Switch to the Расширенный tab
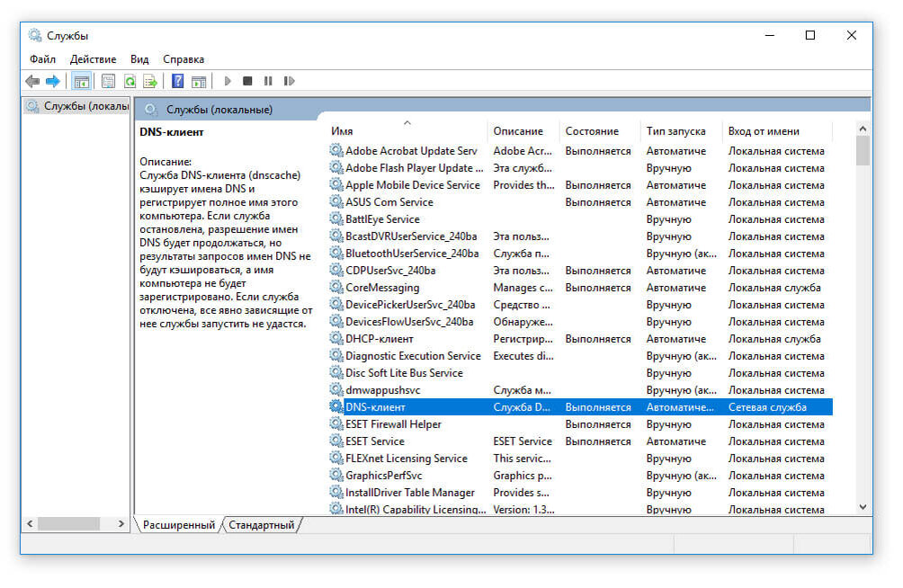The width and height of the screenshot is (903, 588). tap(178, 525)
